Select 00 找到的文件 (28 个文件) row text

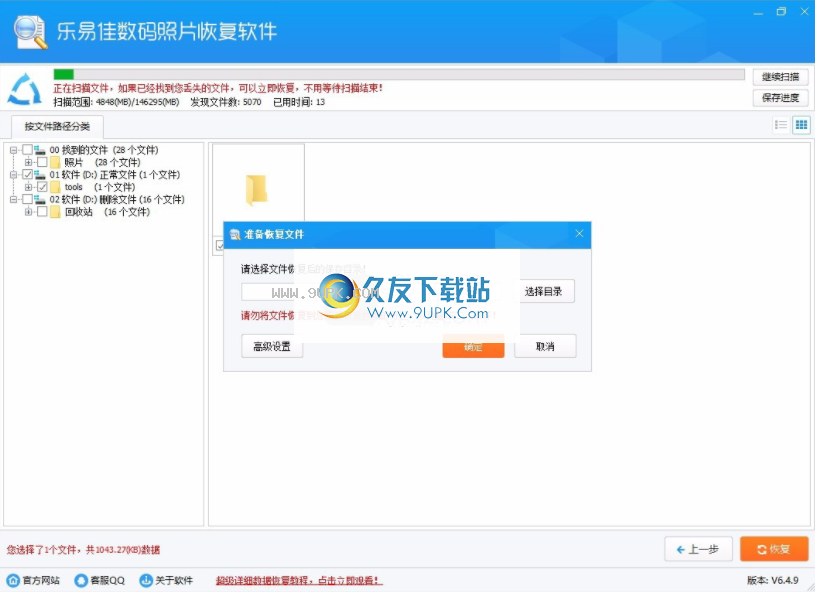point(104,150)
